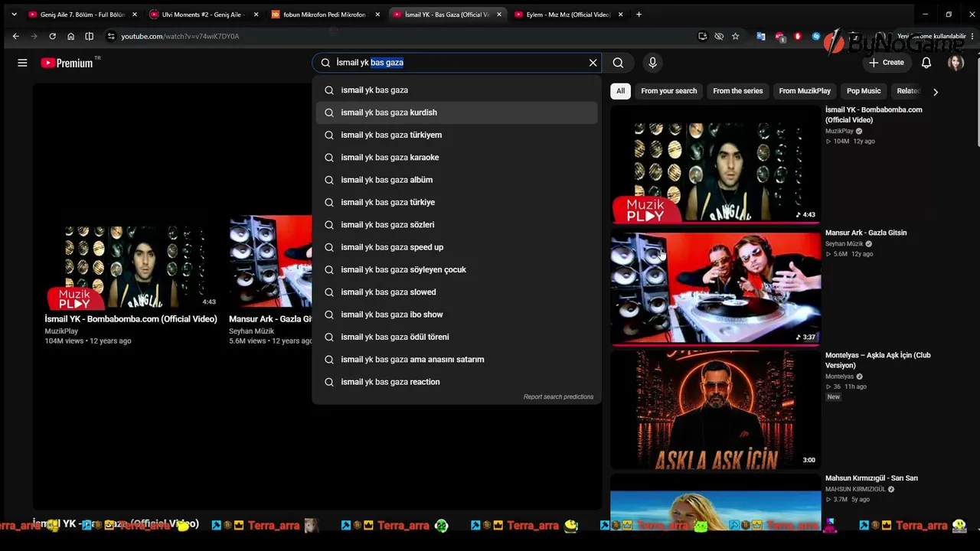Open "Mahsun Kırmızıgül - Sarı Sarı" video title

coord(871,478)
